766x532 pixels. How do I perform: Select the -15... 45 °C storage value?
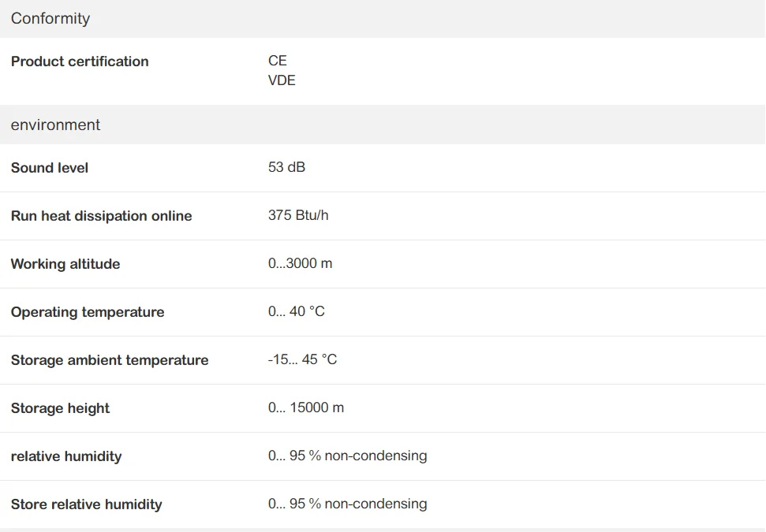click(x=302, y=359)
